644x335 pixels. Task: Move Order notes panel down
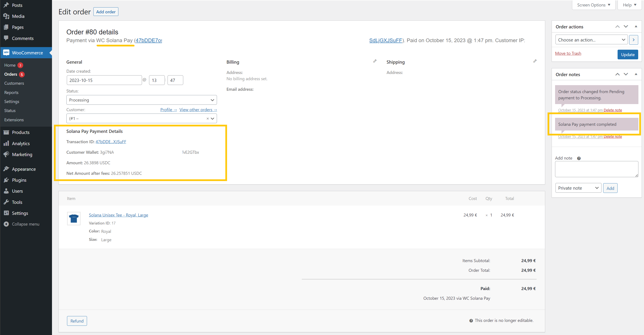(x=626, y=74)
